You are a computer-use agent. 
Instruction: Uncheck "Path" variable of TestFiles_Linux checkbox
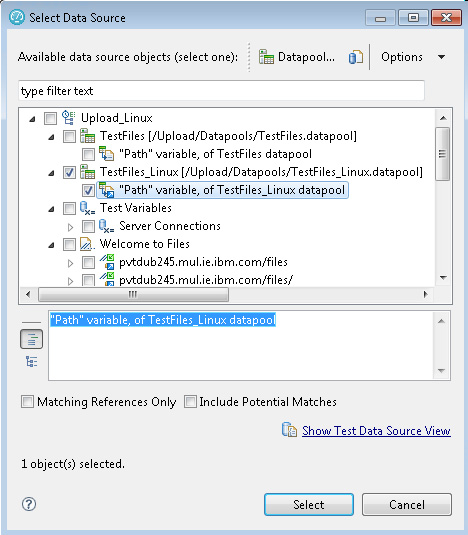pyautogui.click(x=88, y=190)
